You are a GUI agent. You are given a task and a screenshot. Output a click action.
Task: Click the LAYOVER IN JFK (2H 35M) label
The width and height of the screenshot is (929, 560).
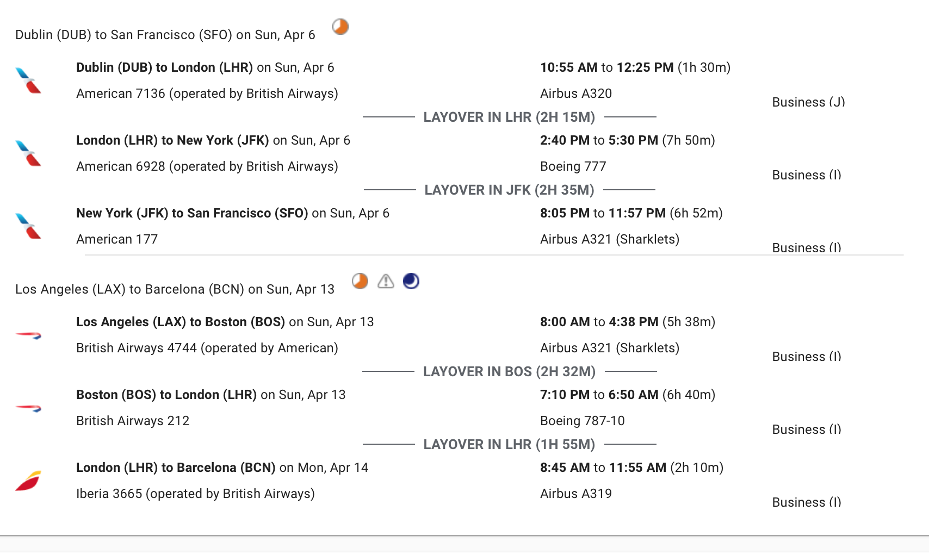(509, 190)
